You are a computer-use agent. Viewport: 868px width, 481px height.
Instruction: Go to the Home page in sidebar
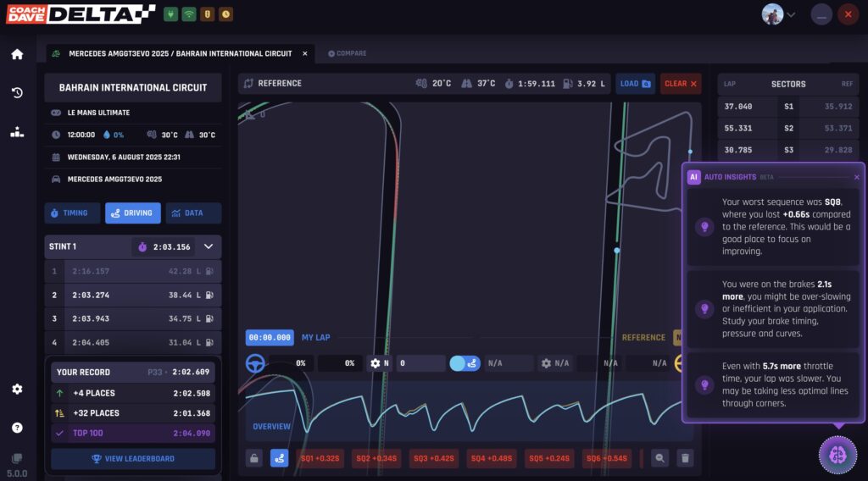[17, 54]
